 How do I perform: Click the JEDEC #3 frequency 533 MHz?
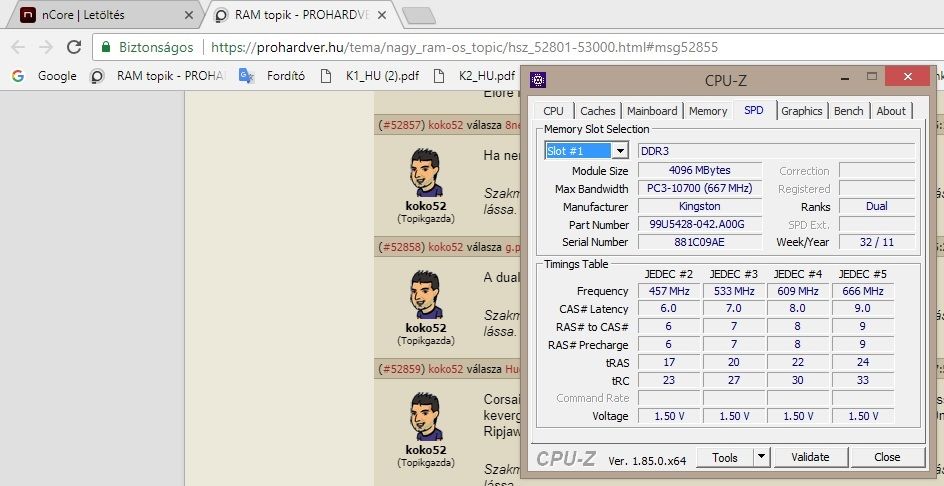coord(734,291)
